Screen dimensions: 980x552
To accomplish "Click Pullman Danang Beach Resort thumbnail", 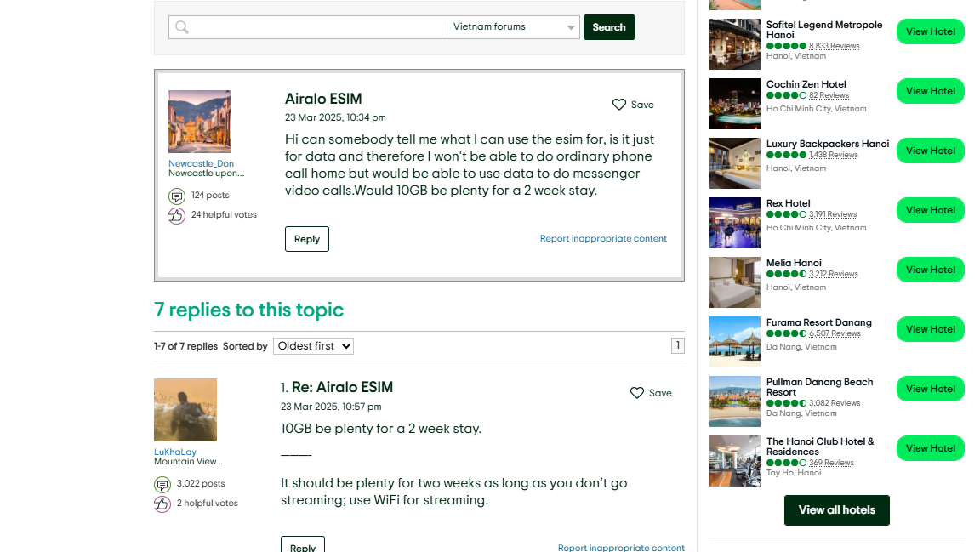I will (x=735, y=401).
